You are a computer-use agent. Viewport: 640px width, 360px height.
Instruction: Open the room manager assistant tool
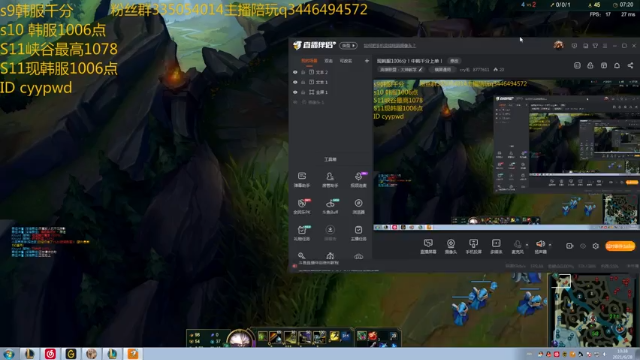pos(330,179)
